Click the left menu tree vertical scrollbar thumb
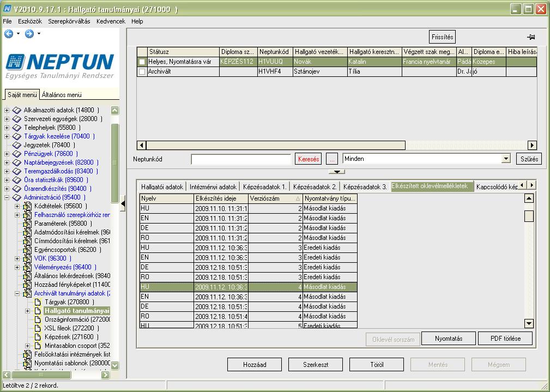 (114, 163)
